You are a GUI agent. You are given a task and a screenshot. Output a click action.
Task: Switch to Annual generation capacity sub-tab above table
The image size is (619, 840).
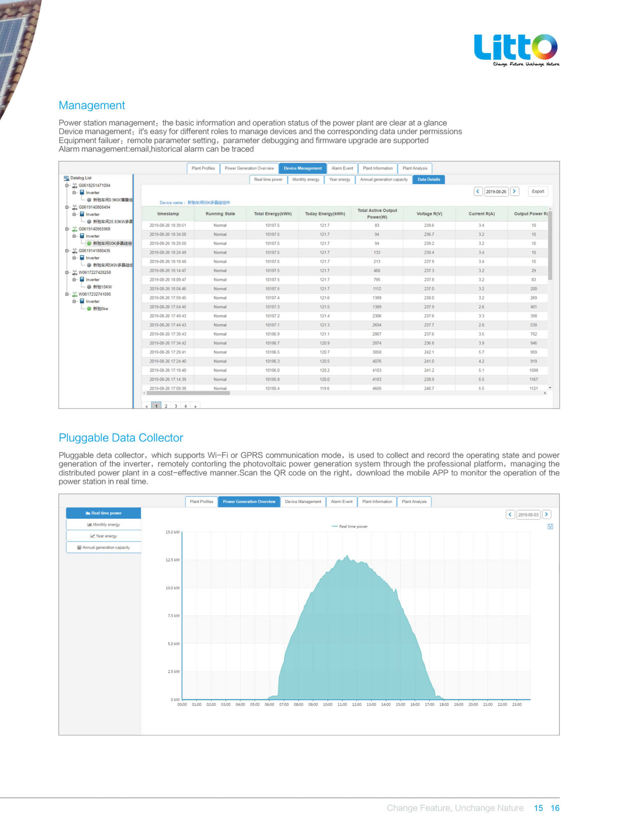coord(384,179)
